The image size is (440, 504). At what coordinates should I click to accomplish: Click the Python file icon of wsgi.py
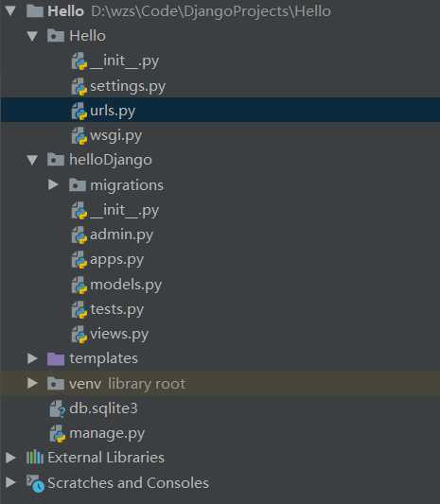point(79,135)
